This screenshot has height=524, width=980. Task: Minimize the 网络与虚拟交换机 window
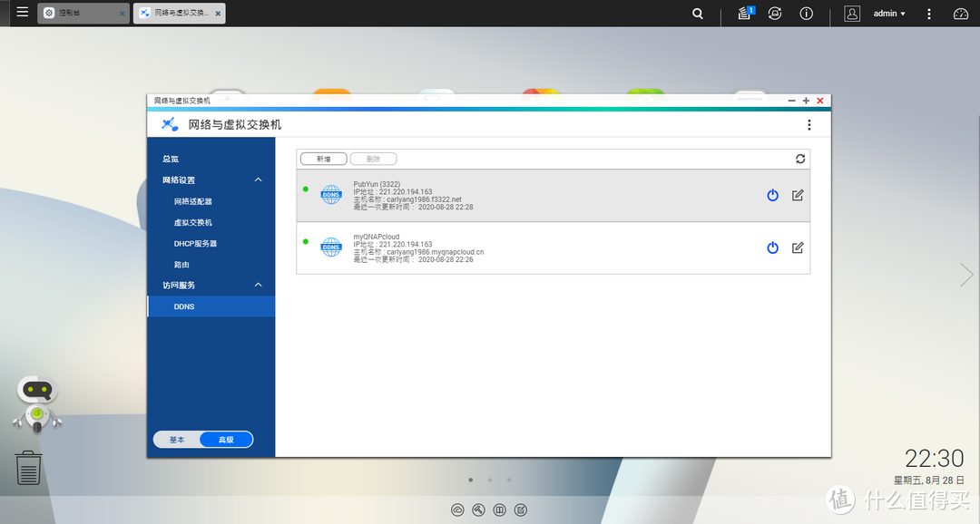pos(792,101)
